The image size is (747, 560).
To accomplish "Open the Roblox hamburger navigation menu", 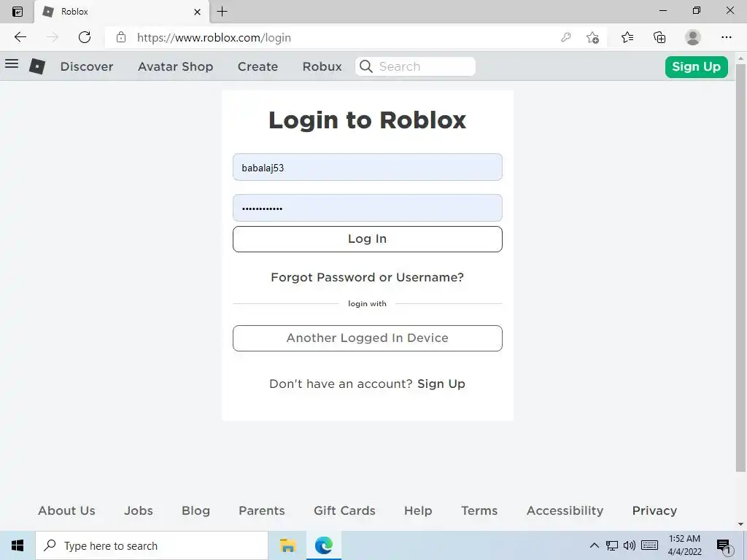I will tap(12, 64).
